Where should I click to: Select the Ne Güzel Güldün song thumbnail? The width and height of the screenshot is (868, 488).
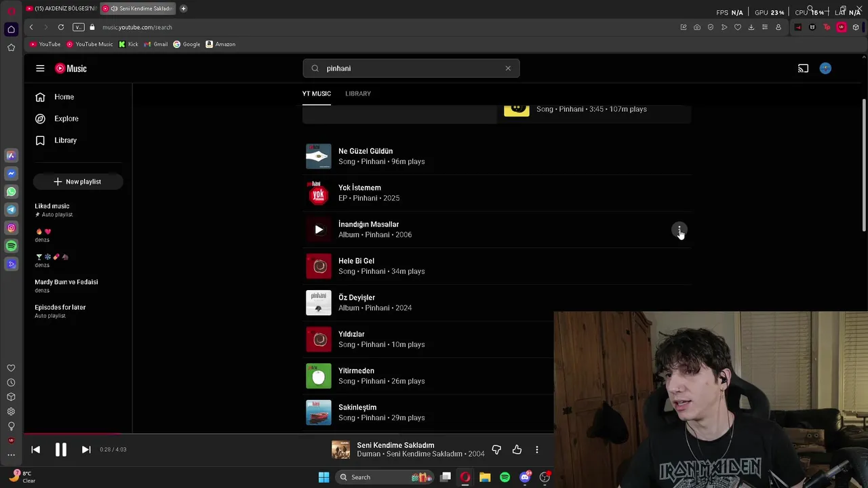click(x=319, y=157)
